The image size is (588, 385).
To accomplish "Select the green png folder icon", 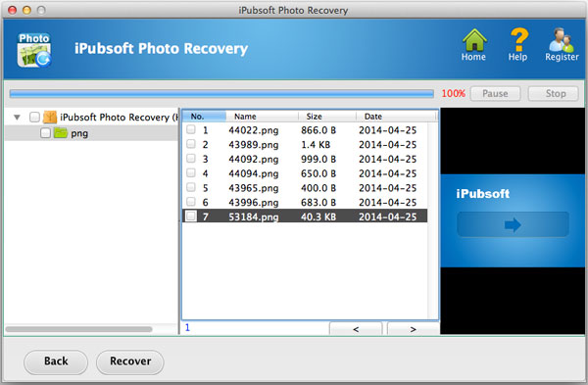I will pos(61,132).
